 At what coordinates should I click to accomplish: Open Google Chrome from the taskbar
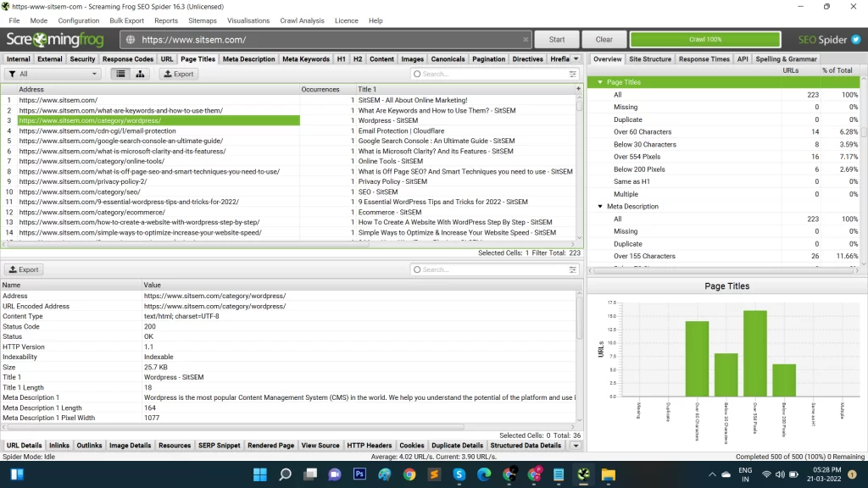click(409, 474)
